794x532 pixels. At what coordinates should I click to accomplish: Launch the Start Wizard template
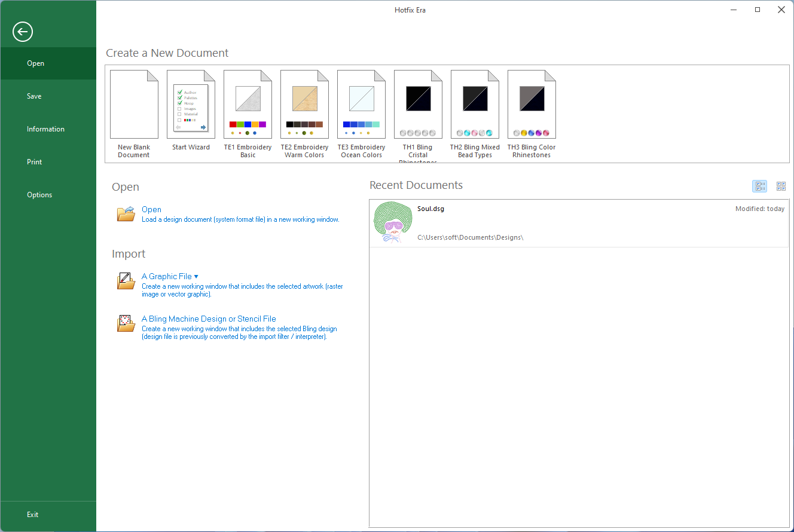tap(191, 111)
